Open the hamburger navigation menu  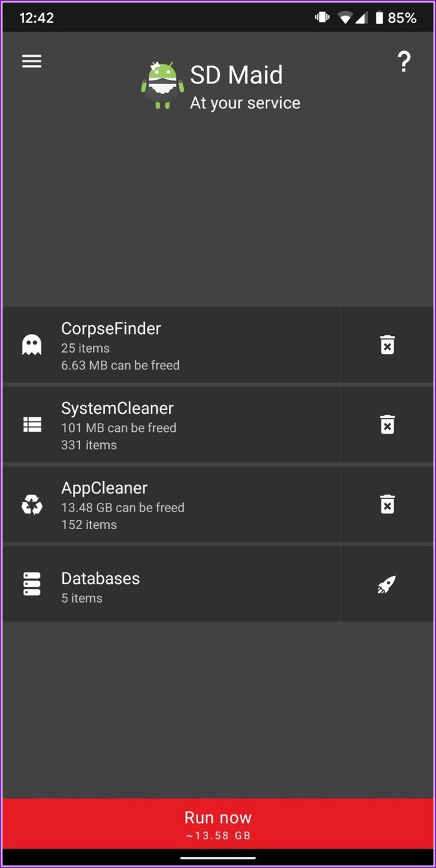tap(32, 61)
